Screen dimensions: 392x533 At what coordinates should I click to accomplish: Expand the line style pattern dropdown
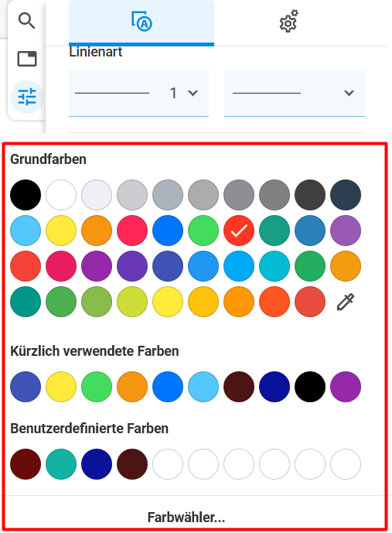pyautogui.click(x=294, y=93)
